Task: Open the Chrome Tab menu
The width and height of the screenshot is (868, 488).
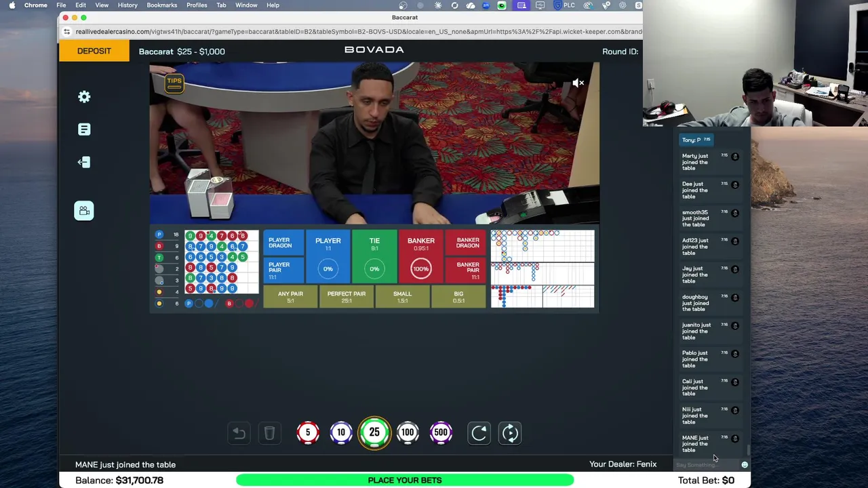Action: pos(221,5)
